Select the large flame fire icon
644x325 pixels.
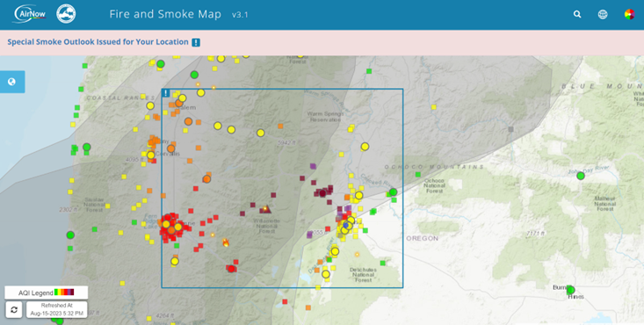pos(226,242)
